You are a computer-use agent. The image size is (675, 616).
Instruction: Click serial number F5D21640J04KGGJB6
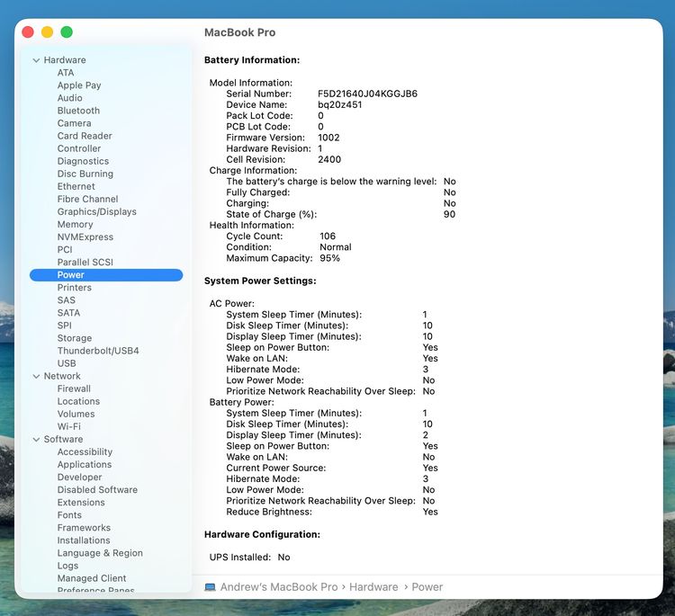pos(367,94)
